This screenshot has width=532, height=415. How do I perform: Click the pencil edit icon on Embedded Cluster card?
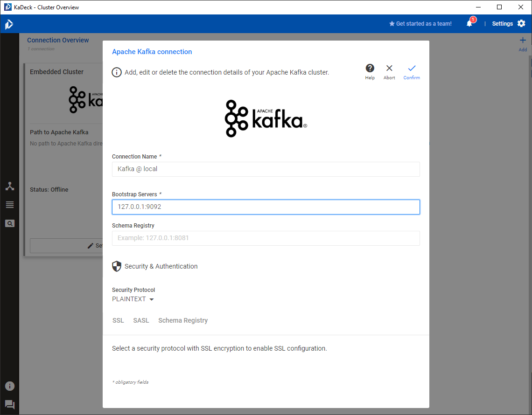coord(90,245)
